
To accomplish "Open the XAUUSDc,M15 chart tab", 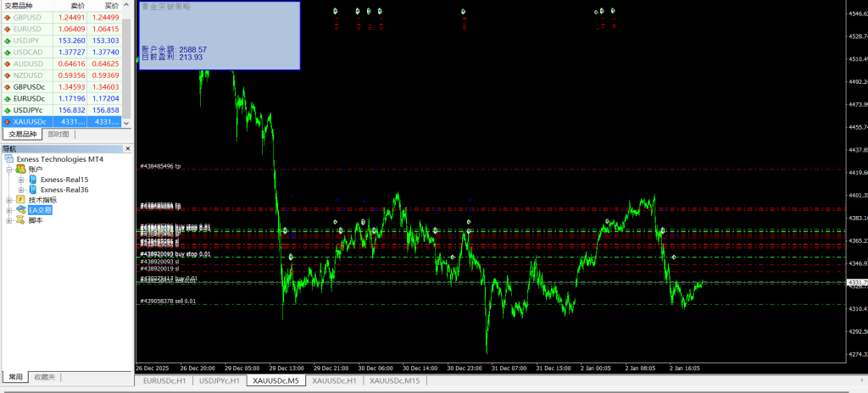I will pyautogui.click(x=394, y=381).
